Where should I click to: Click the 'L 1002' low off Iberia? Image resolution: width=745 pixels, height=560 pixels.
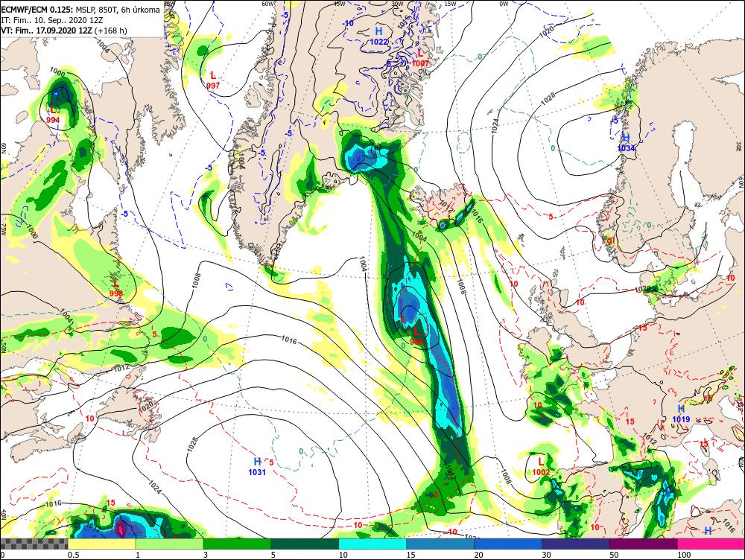(541, 466)
